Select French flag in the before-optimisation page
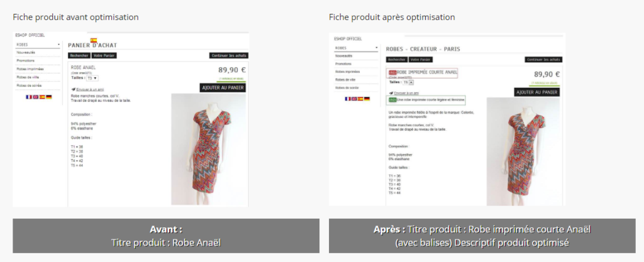The width and height of the screenshot is (644, 262). click(29, 97)
